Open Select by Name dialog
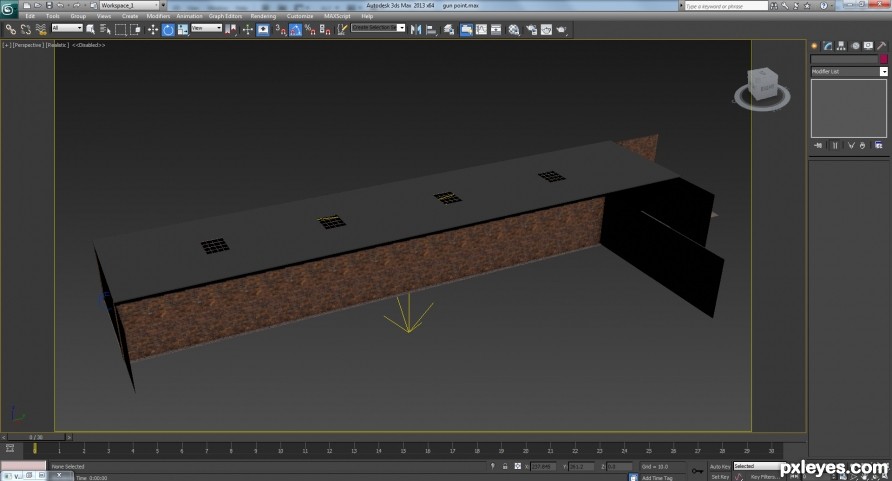This screenshot has height=481, width=892. [105, 30]
